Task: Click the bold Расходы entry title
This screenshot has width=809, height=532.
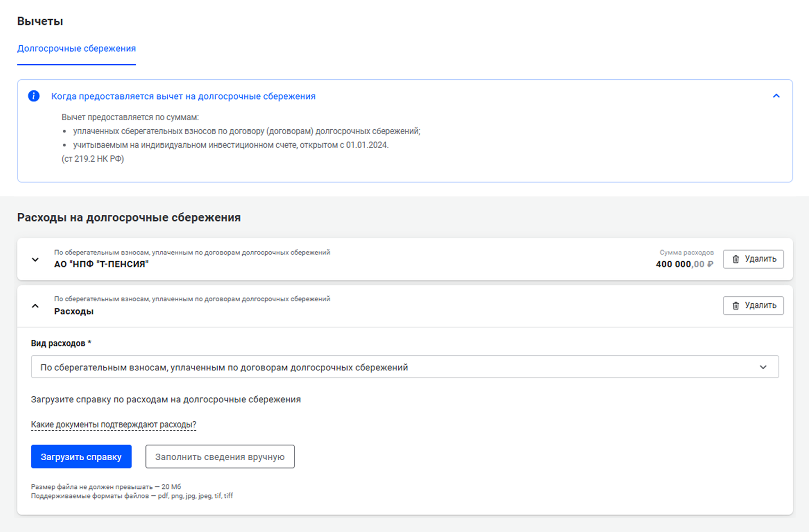Action: [74, 311]
